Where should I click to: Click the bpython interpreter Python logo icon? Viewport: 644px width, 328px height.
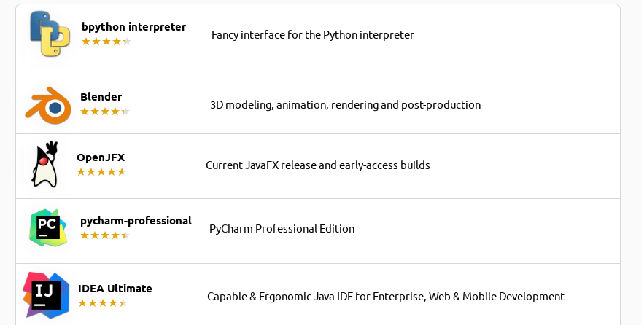50,34
